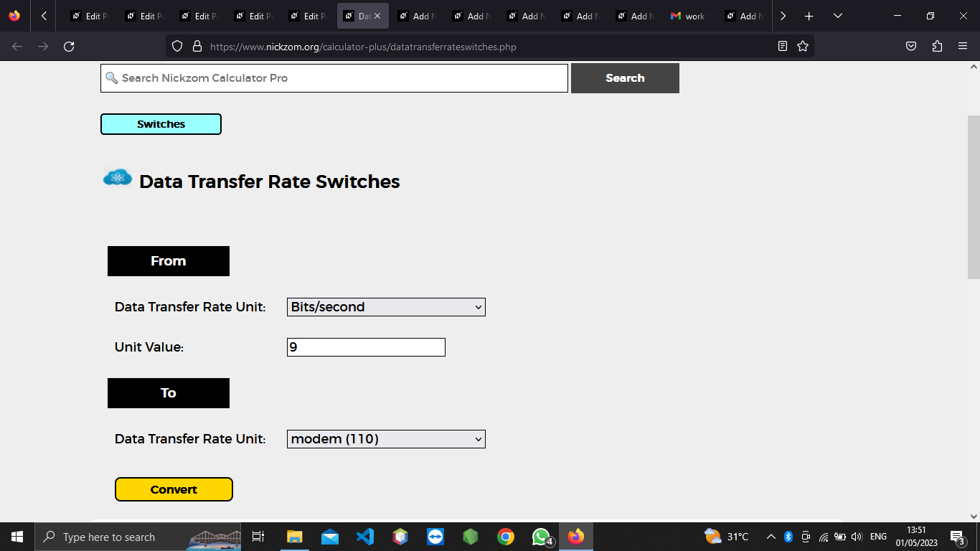Open the hexagon box app on taskbar

tap(400, 537)
